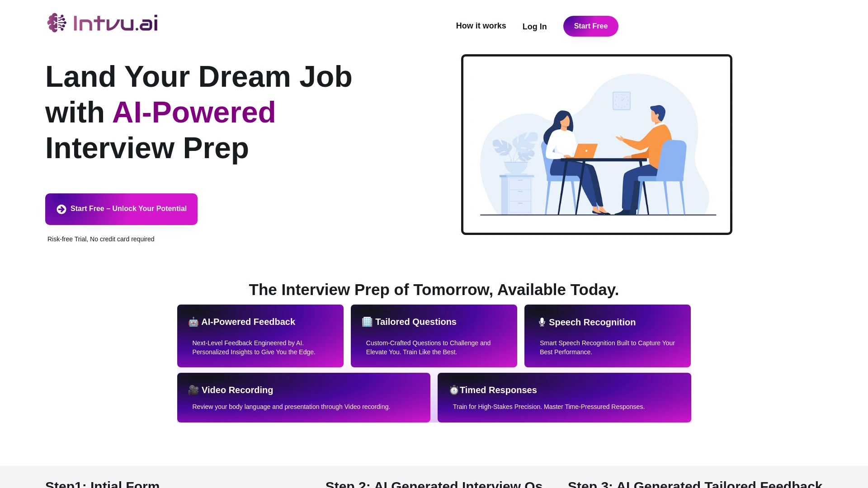Click the purple brain icon in navbar

(57, 22)
